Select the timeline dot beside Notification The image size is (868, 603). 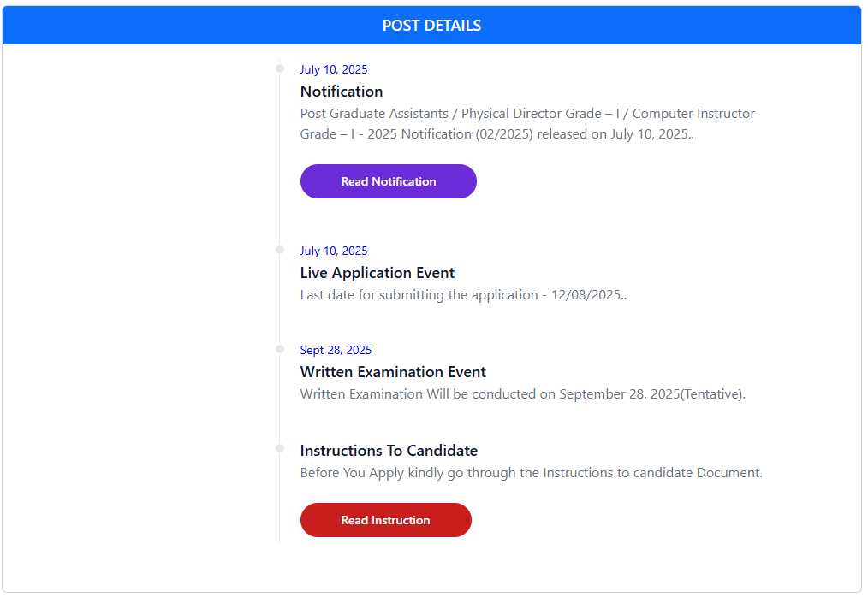click(x=280, y=68)
